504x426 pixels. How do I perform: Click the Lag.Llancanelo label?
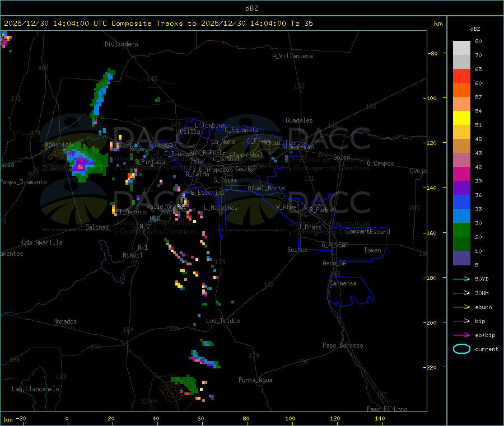point(36,389)
